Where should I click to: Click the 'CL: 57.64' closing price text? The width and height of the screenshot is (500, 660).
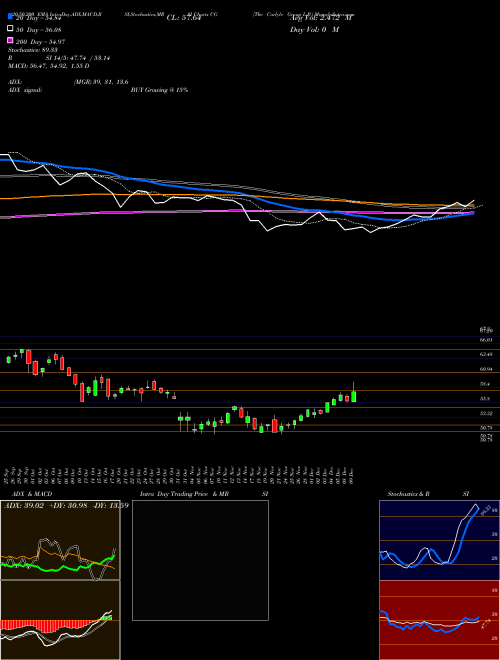click(x=184, y=18)
